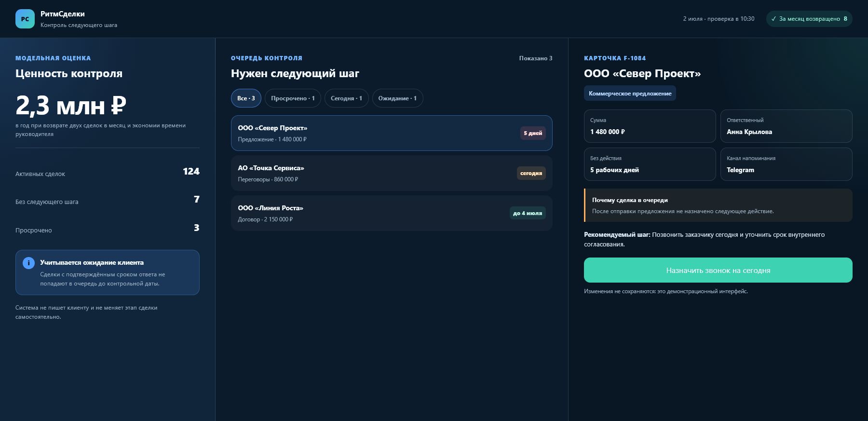Click the 'Изменения не сохраняются' demo note
Viewport: 868px width, 421px height.
(666, 291)
